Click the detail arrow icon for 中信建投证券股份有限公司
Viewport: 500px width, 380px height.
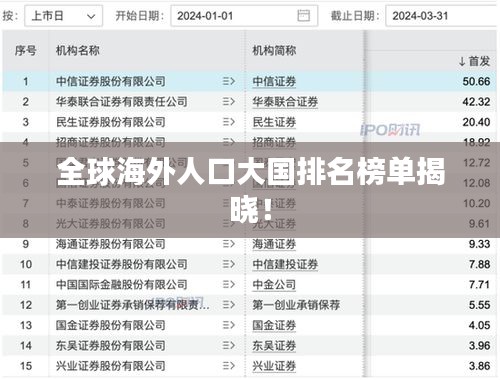pyautogui.click(x=229, y=264)
